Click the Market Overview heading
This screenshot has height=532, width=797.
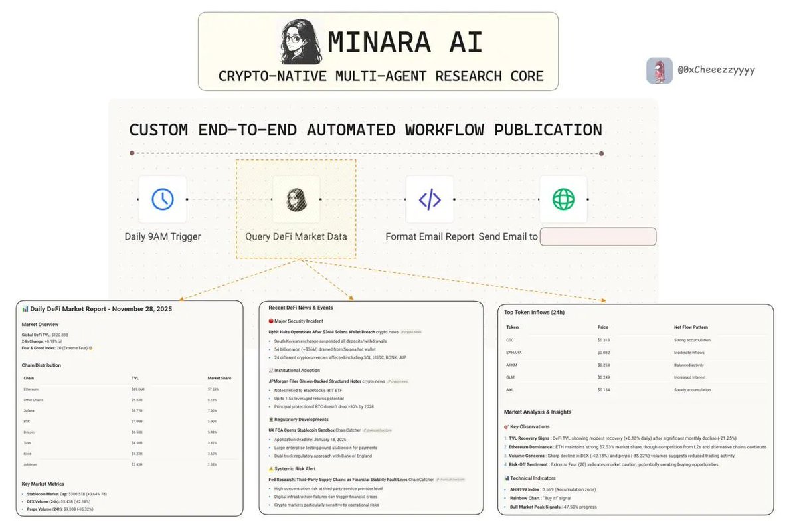[x=40, y=324]
